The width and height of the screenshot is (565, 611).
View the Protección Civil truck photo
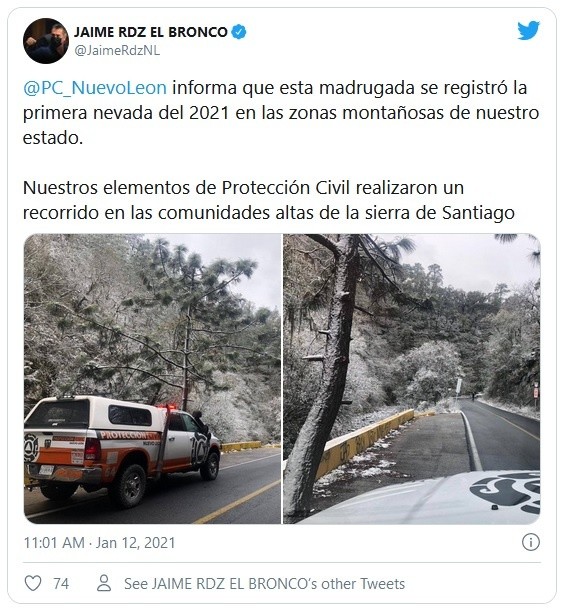click(152, 379)
